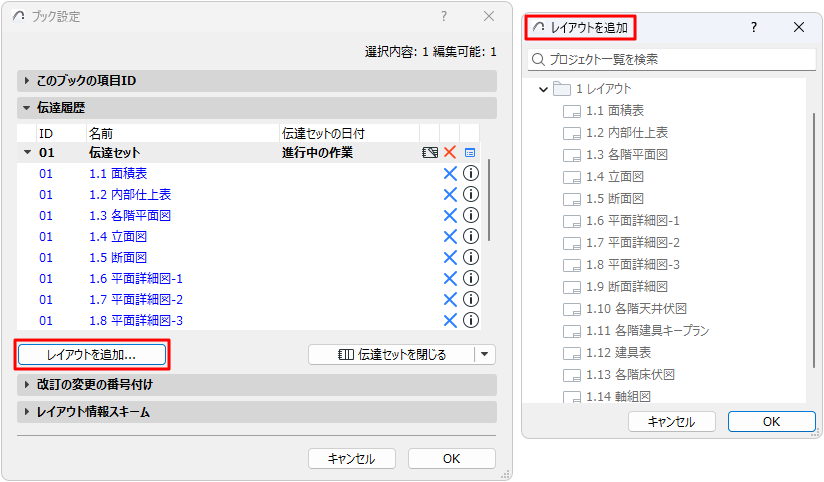Screen dimensions: 824x482
Task: Click the 1 レイアウト folder icon
Action: pyautogui.click(x=562, y=89)
